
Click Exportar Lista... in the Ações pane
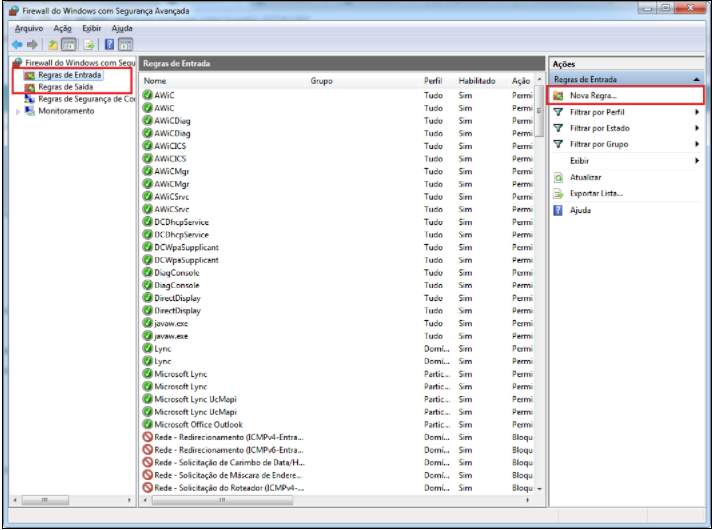pyautogui.click(x=596, y=193)
